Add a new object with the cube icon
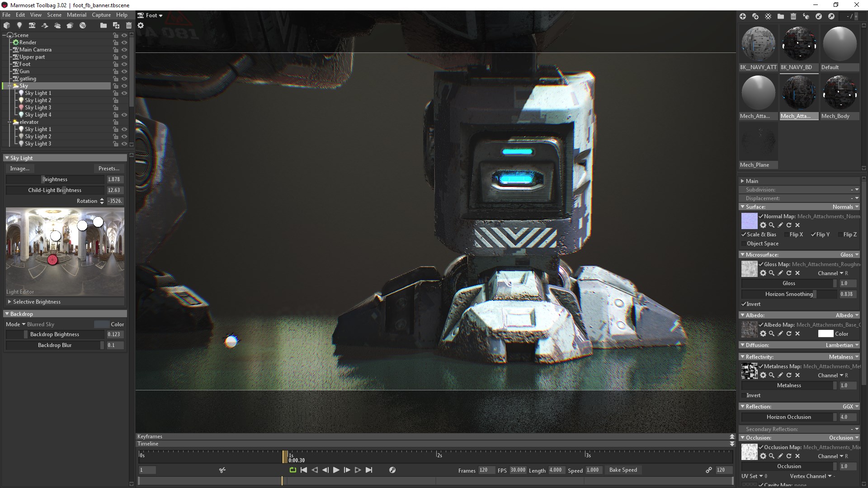The width and height of the screenshot is (868, 488). point(6,26)
